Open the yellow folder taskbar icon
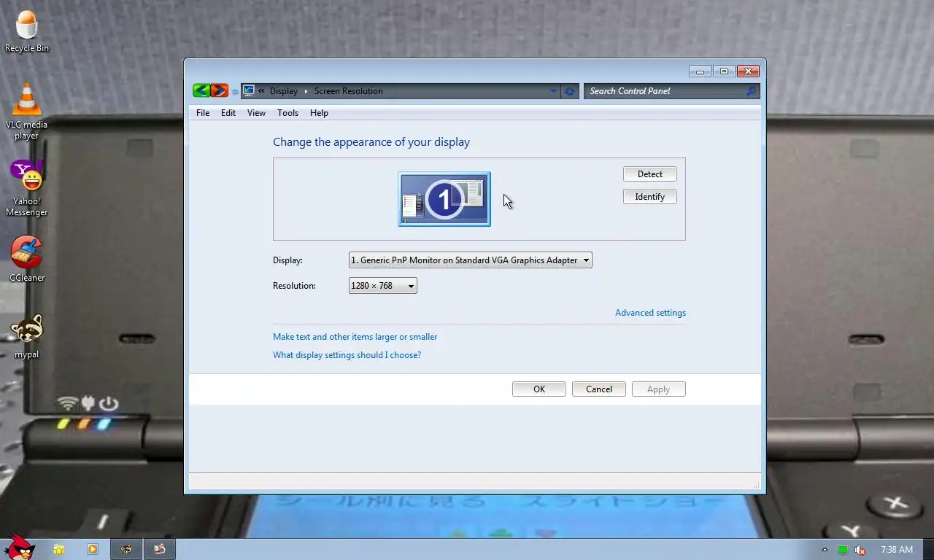Viewport: 934px width, 560px height. pos(58,550)
